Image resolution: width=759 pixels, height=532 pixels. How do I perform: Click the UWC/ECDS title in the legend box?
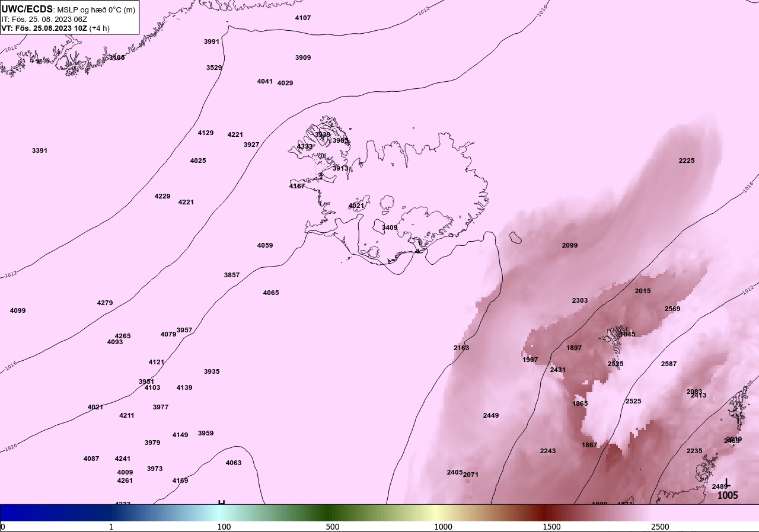click(27, 9)
